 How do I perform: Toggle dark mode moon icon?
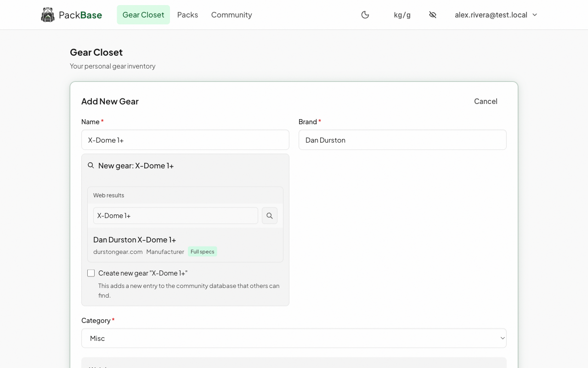[365, 15]
